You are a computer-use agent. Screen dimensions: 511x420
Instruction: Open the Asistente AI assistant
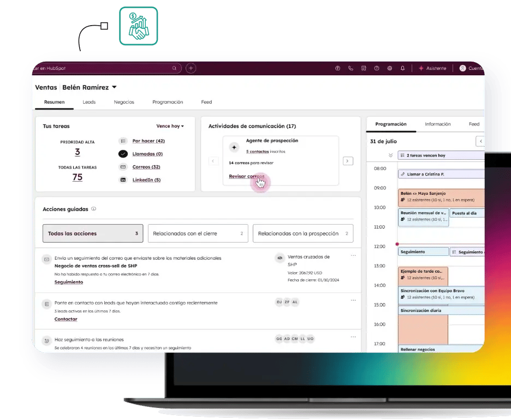coord(432,68)
